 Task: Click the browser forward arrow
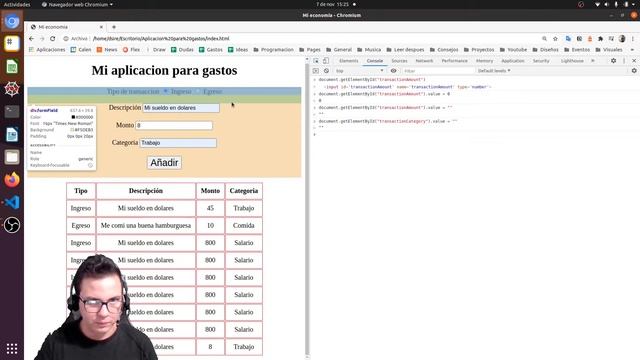42,38
